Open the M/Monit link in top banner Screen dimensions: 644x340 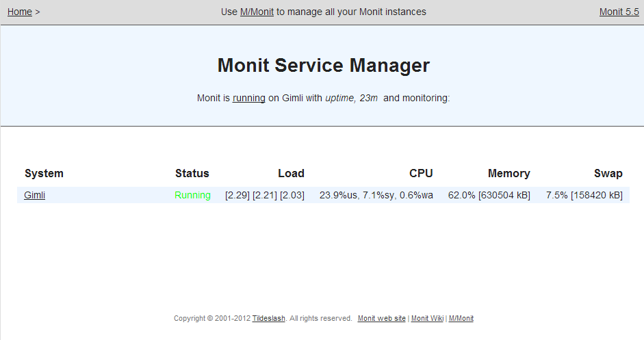257,12
